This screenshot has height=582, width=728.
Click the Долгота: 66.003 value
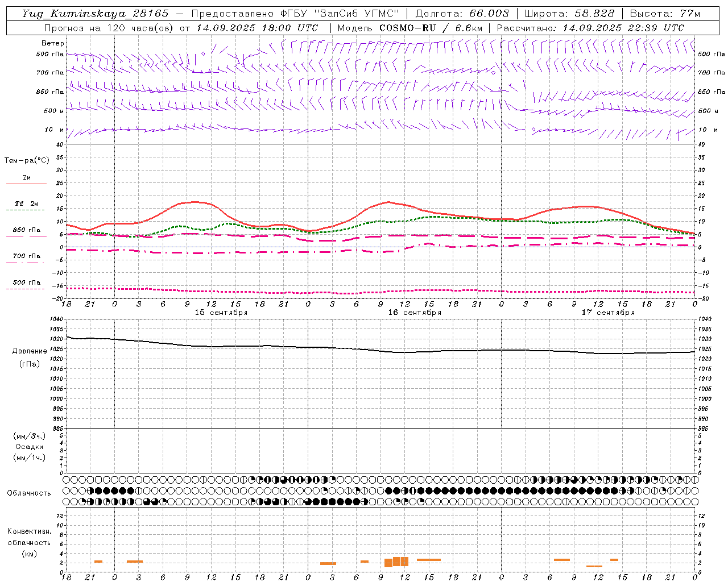(462, 14)
